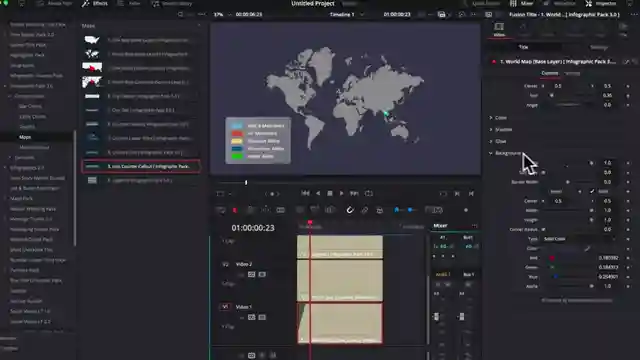Open the Mixer panel options menu
640x360 pixels.
[474, 226]
